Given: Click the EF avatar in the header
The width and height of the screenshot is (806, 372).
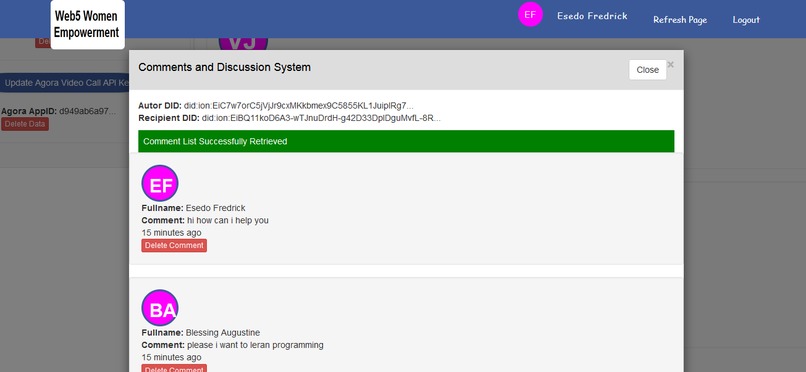Looking at the screenshot, I should [x=530, y=14].
